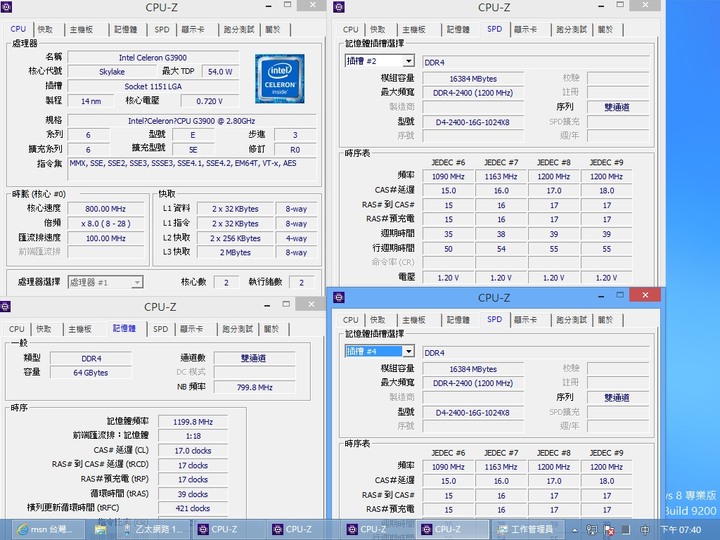Select the 快取 tab in the Celeron G3900 window
The width and height of the screenshot is (720, 540).
coord(45,29)
